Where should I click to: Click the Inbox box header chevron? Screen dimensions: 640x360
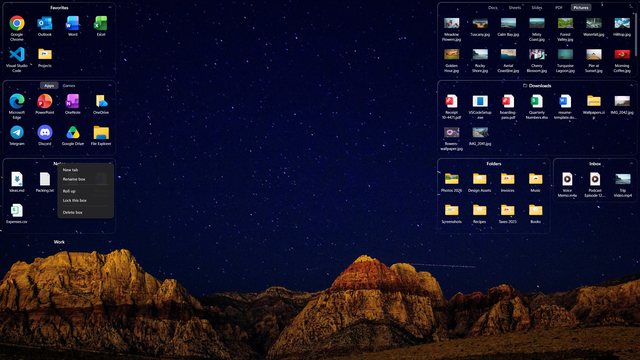[x=631, y=164]
